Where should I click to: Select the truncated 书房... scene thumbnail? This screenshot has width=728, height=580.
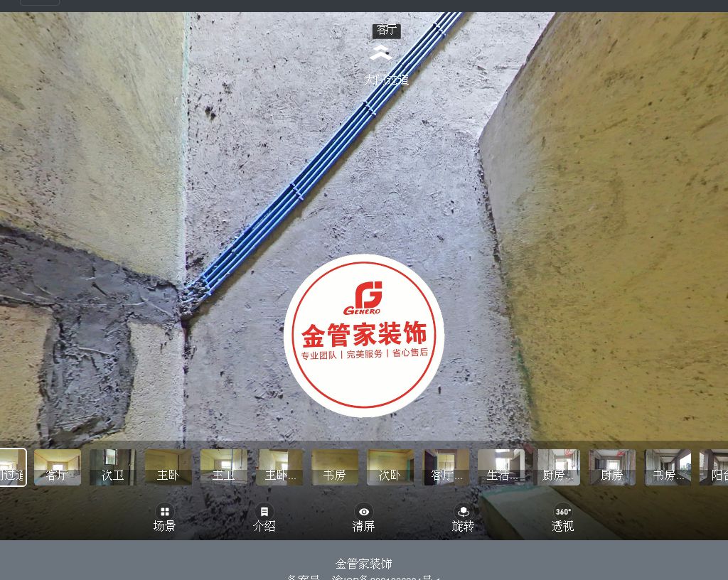point(668,467)
